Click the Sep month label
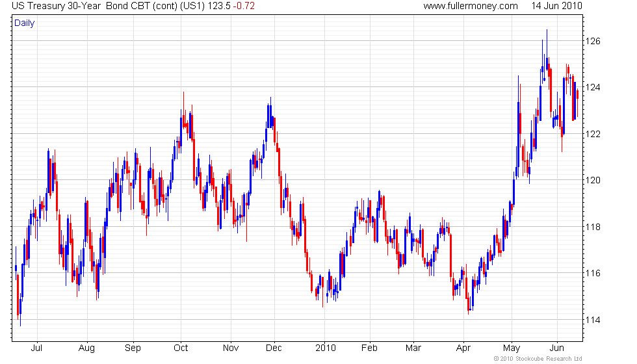Viewport: 637px width, 364px height. pyautogui.click(x=133, y=348)
